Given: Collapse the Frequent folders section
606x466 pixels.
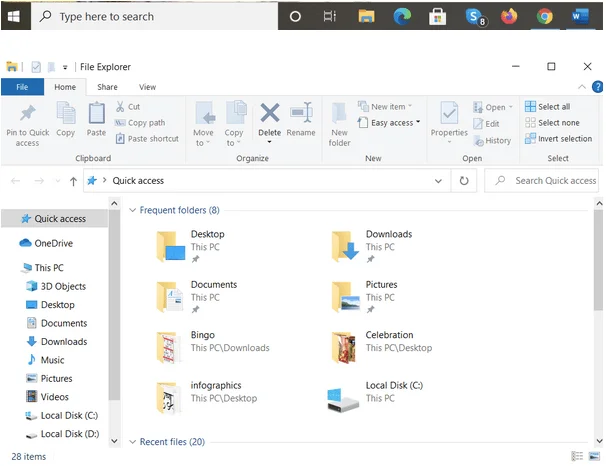Looking at the screenshot, I should [132, 210].
